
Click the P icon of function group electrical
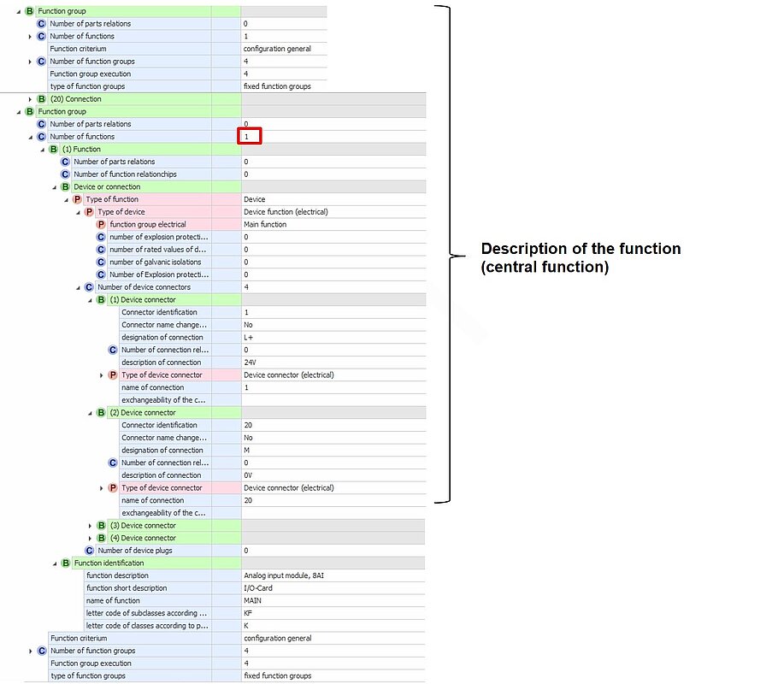tap(101, 225)
